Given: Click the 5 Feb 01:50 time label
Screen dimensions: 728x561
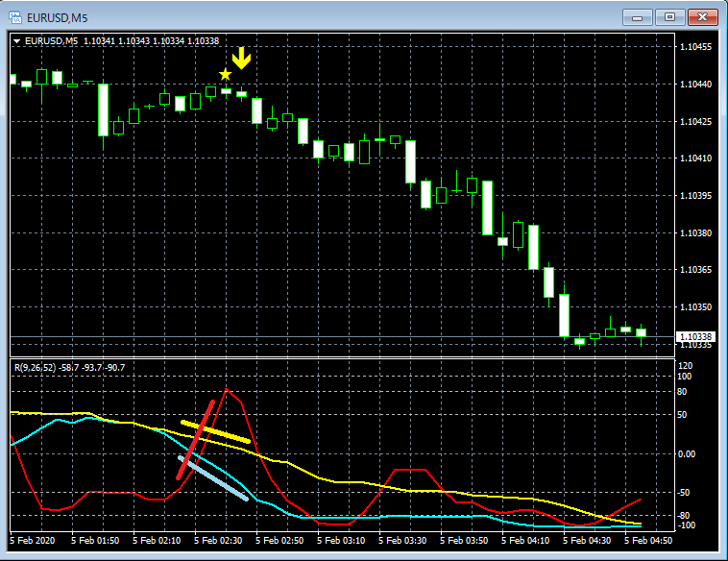Looking at the screenshot, I should tap(95, 541).
